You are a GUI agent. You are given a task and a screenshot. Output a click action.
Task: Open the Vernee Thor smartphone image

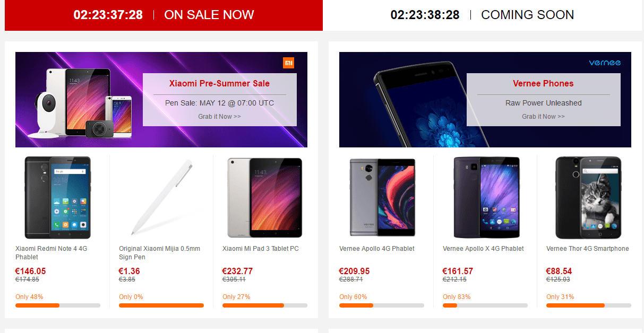(x=588, y=198)
